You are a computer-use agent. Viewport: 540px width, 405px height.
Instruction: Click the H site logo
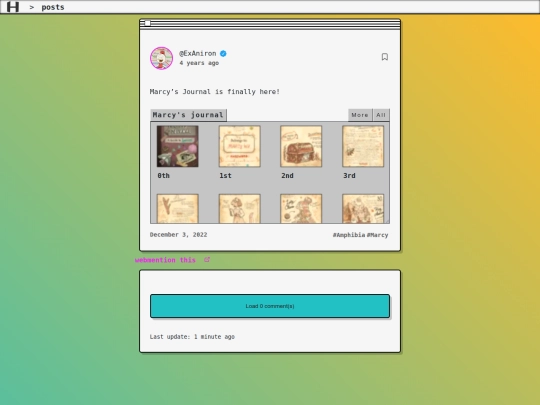[13, 7]
